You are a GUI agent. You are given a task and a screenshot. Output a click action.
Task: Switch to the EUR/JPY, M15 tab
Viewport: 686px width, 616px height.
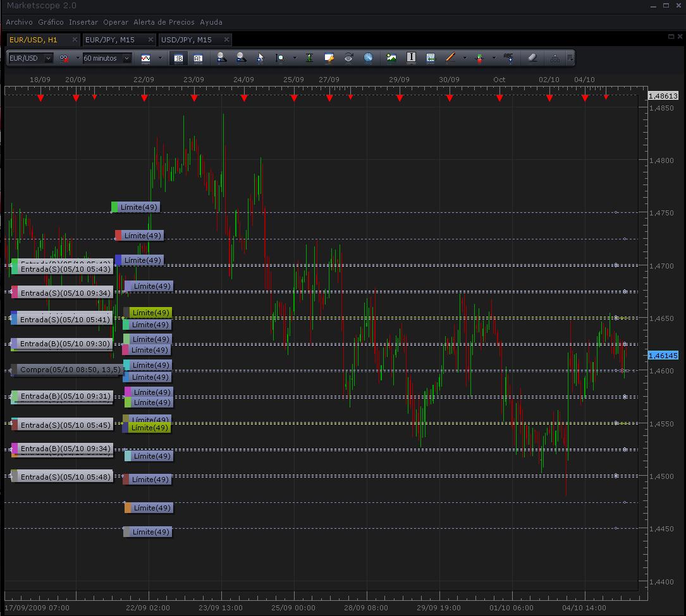110,40
